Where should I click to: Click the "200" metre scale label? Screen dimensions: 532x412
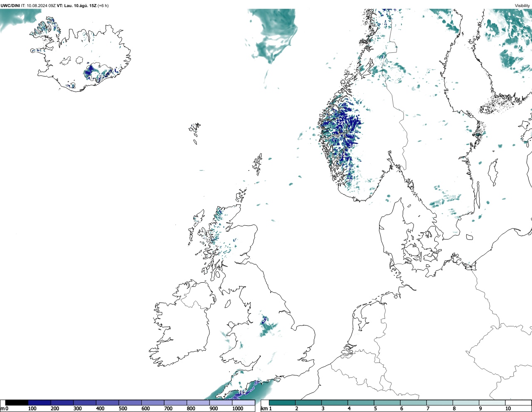tap(55, 409)
